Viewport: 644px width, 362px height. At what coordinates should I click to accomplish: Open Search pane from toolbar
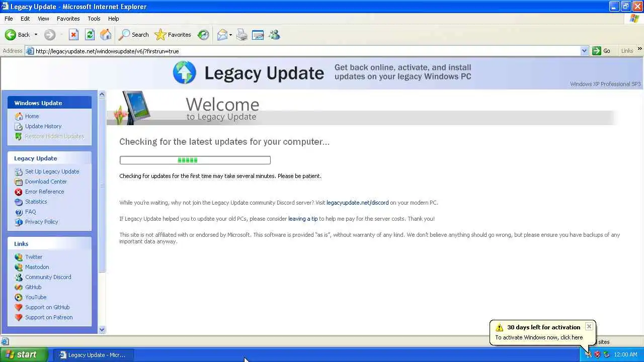[x=134, y=35]
